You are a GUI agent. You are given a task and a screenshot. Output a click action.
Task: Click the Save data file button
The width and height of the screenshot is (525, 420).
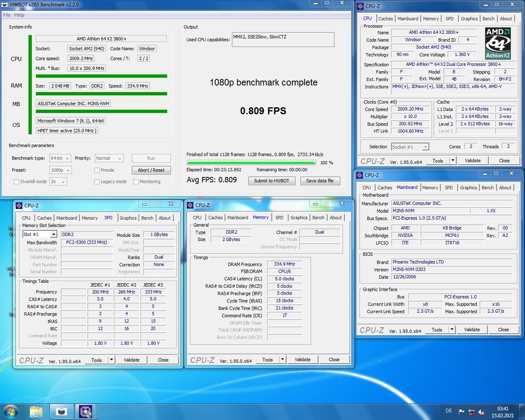(320, 181)
